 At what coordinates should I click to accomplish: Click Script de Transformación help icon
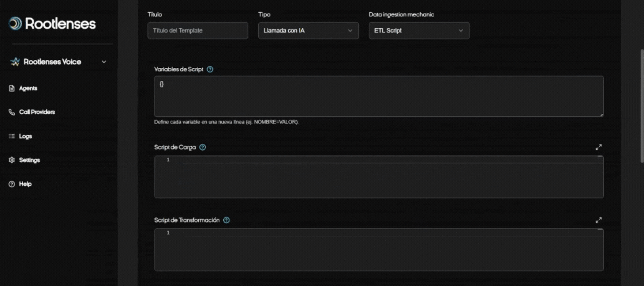tap(227, 220)
